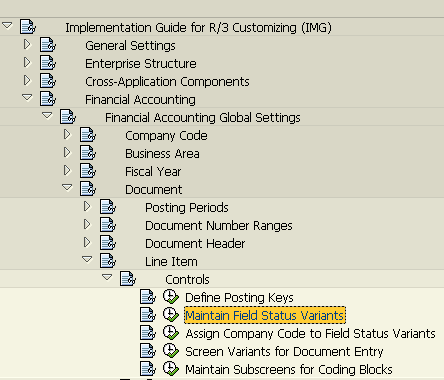Open documentation icon for Maintain Field Status Variants
This screenshot has width=444, height=380.
click(x=148, y=315)
